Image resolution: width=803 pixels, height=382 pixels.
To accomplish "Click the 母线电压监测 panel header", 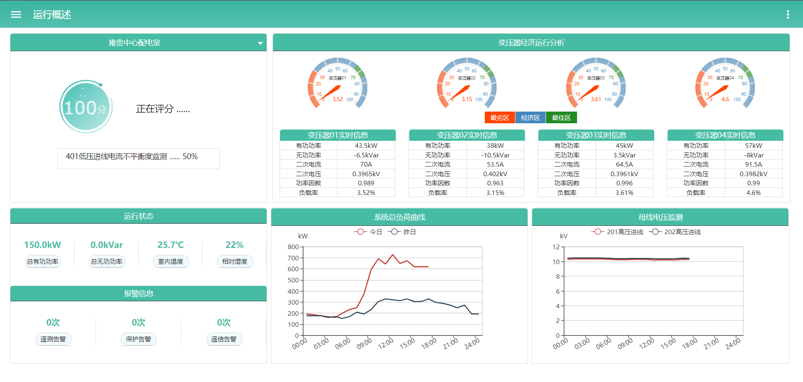I will [x=660, y=217].
